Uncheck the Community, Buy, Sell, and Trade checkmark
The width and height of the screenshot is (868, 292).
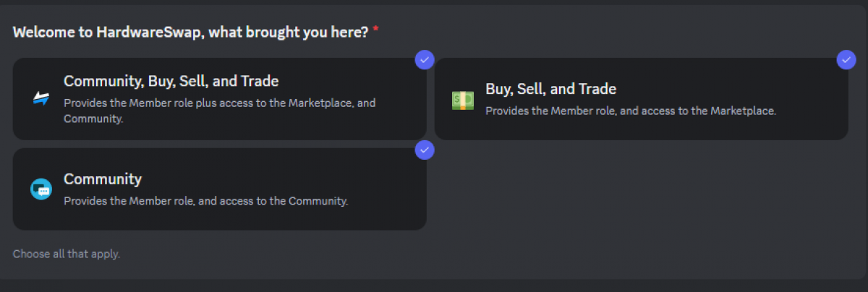click(425, 59)
